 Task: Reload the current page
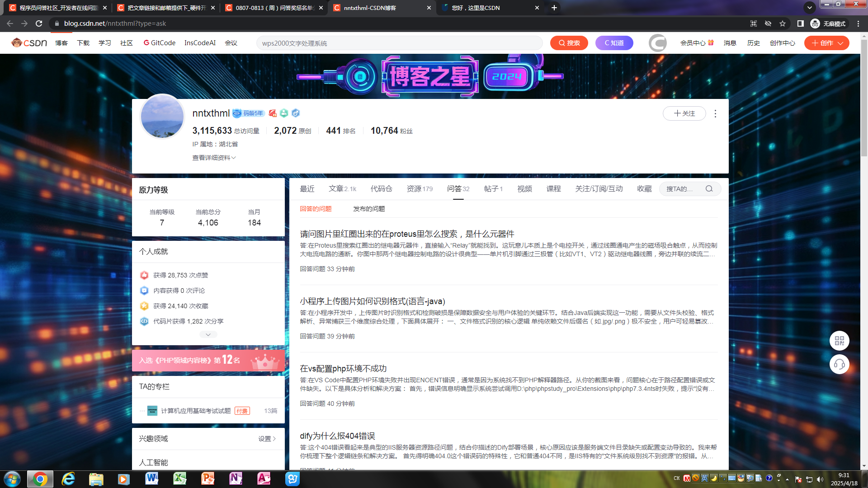[x=39, y=23]
